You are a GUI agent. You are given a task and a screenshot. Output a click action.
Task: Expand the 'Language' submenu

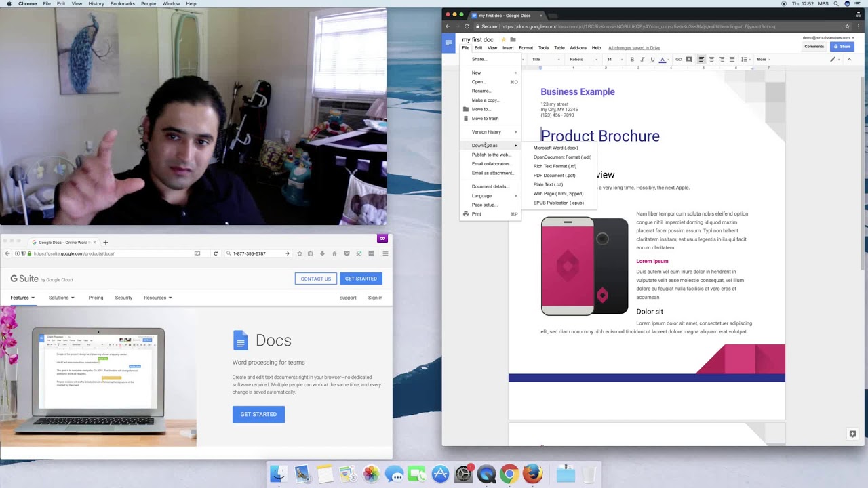(x=490, y=196)
